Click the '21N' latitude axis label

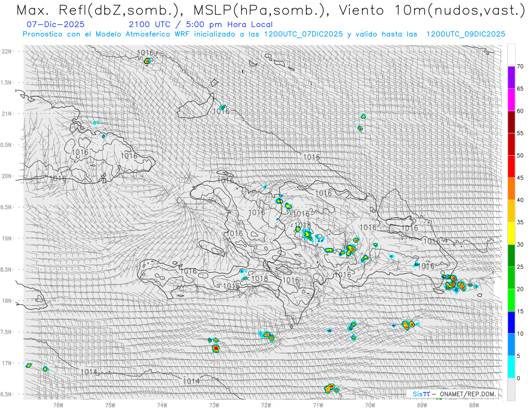(7, 114)
